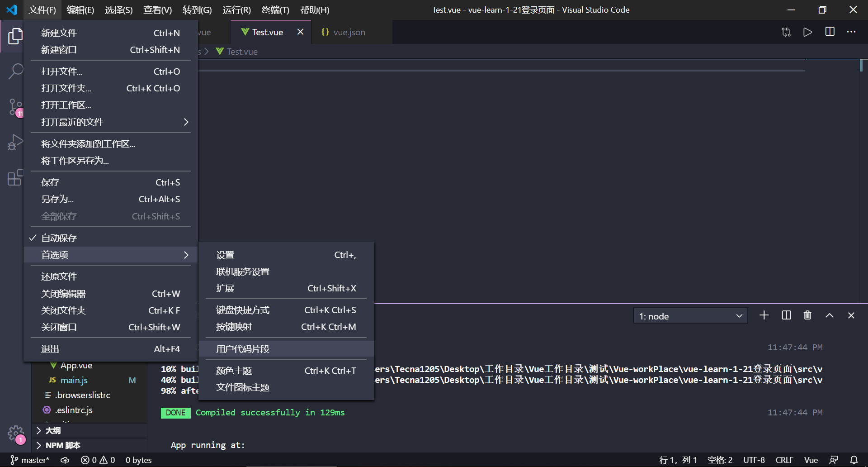Open 扩展 submenu entry
Screen dimensions: 868x467
pos(286,288)
